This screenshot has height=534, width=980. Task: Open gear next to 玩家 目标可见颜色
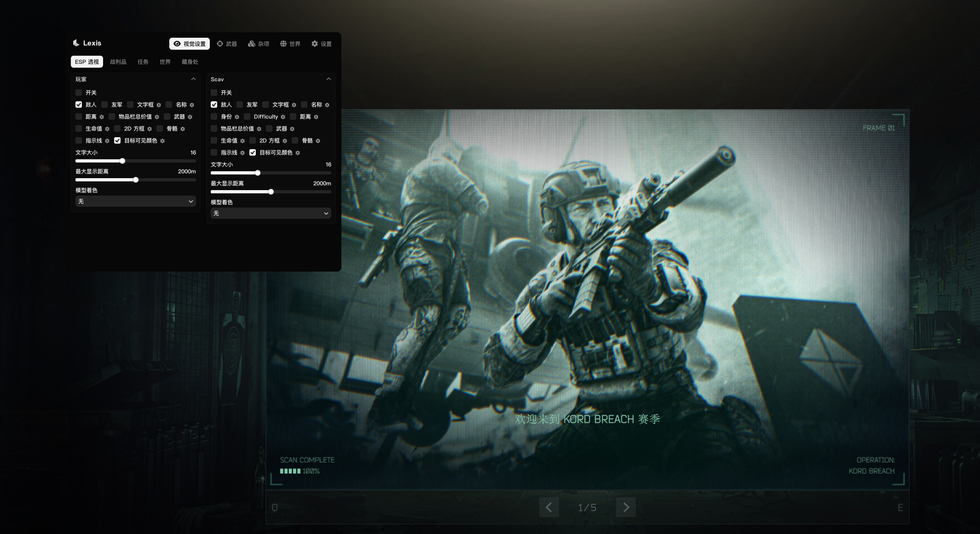(162, 141)
